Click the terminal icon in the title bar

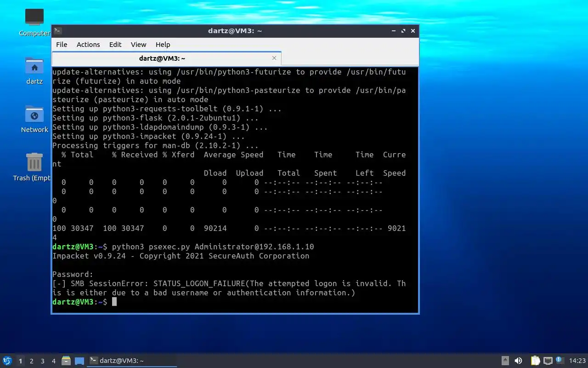[x=58, y=31]
